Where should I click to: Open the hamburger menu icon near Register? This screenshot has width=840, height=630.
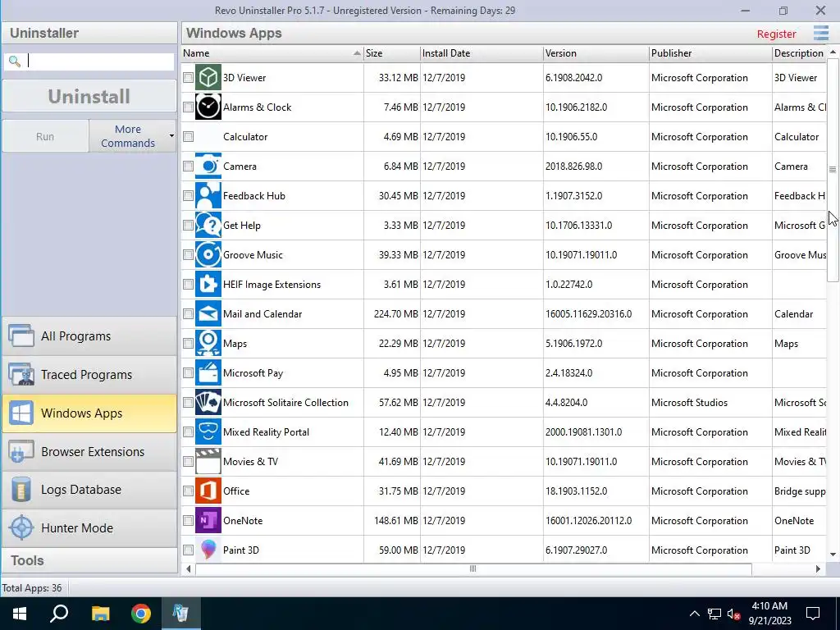click(820, 33)
